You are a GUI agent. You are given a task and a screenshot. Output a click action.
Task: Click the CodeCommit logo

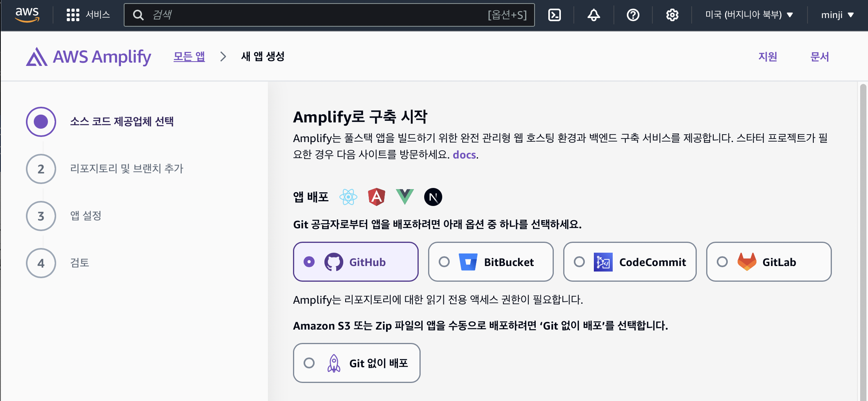pyautogui.click(x=603, y=262)
